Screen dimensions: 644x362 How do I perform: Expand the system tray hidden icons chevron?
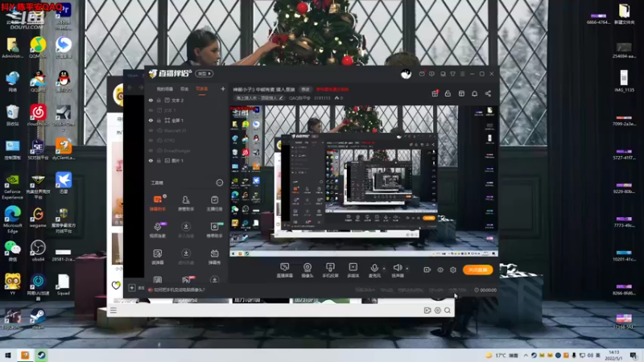click(526, 356)
